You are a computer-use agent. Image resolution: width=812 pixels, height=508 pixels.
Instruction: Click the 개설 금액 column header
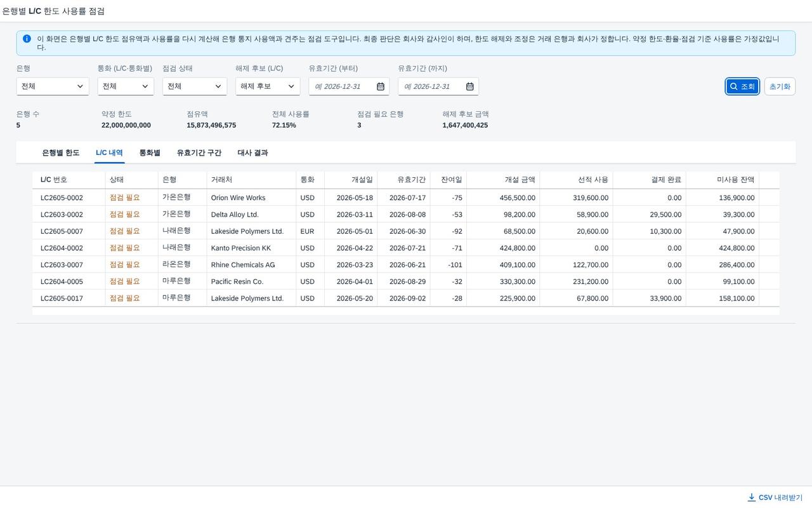point(503,180)
